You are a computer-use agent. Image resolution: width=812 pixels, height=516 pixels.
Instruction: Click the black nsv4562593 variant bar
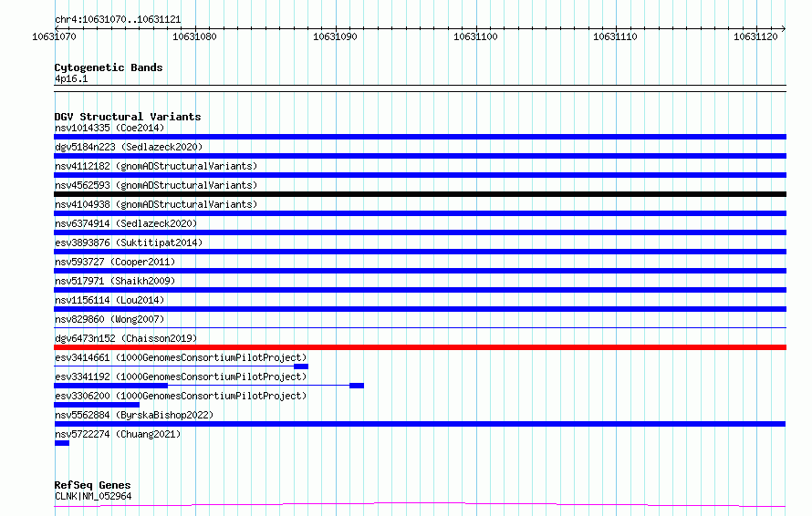[x=420, y=194]
